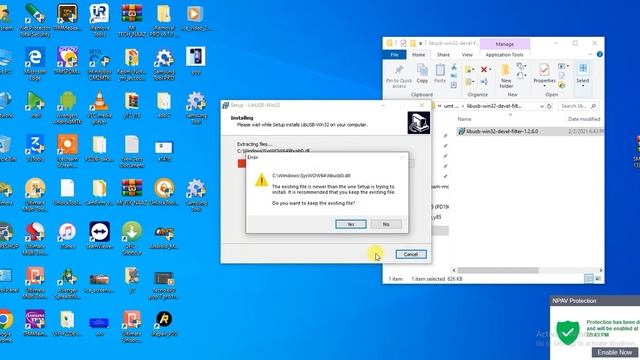Switch to the View ribbon tab
Screen dimensions: 640x360
[467, 55]
